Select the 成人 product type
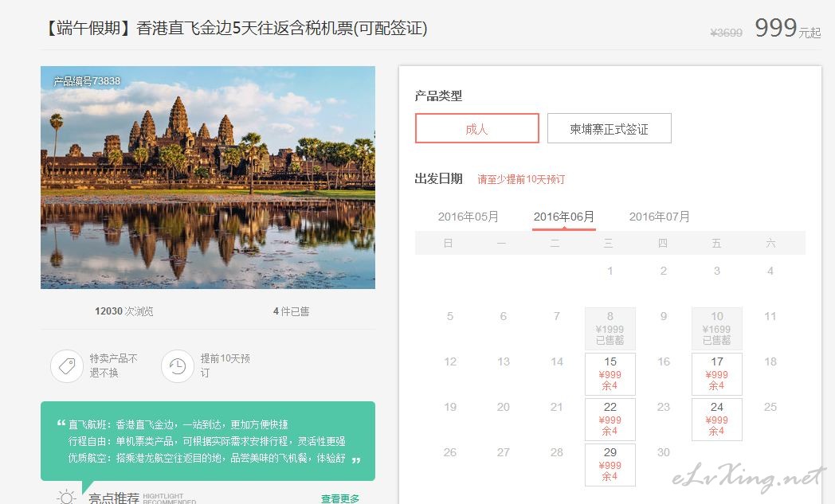 pyautogui.click(x=476, y=128)
